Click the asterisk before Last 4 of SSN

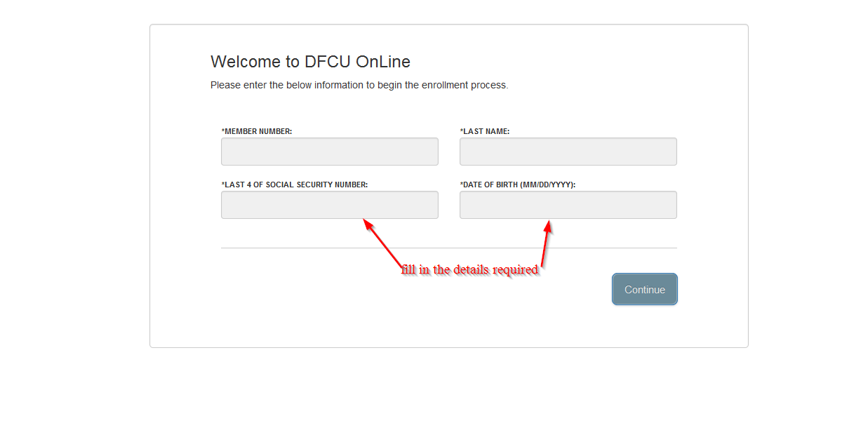(222, 184)
